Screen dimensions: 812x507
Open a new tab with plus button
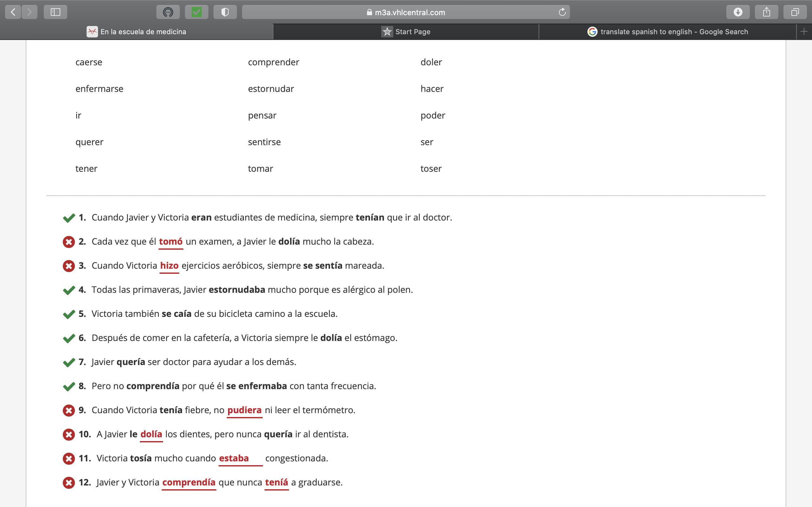coord(804,31)
